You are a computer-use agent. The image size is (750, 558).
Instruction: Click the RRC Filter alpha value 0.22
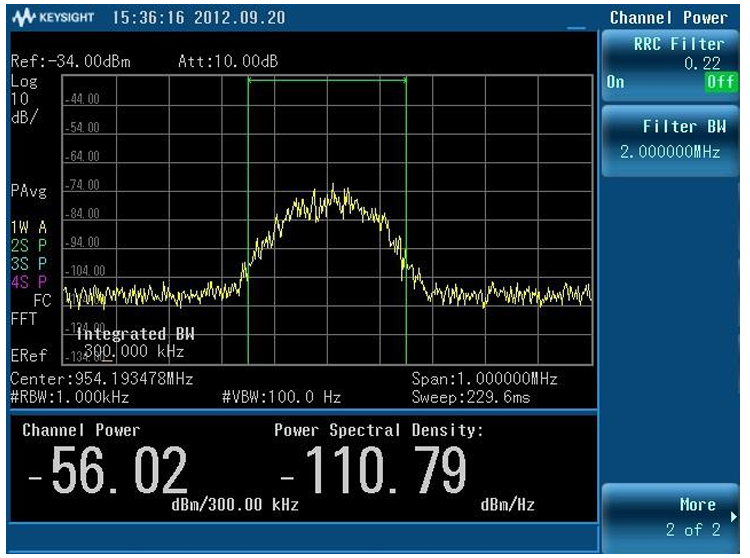click(x=702, y=64)
